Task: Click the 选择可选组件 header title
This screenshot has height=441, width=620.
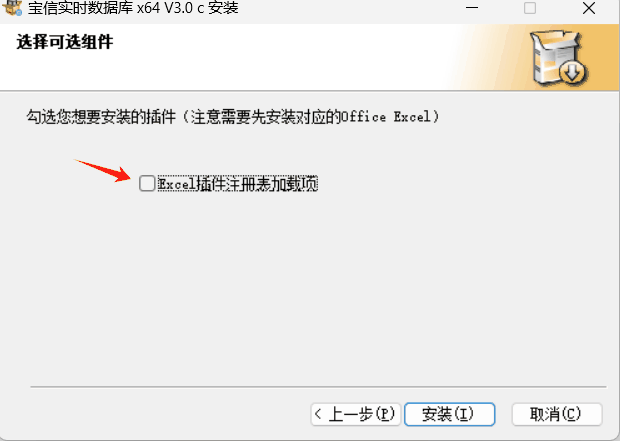Action: (65, 42)
